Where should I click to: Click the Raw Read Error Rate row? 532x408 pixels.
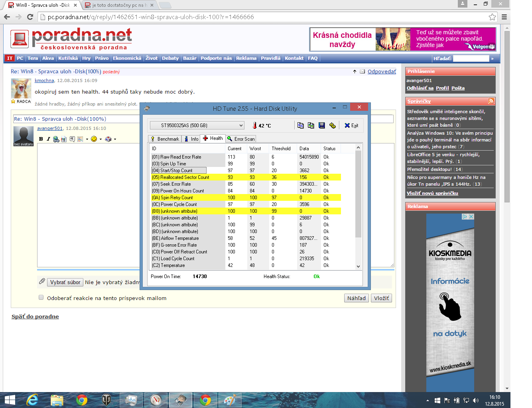click(x=246, y=157)
